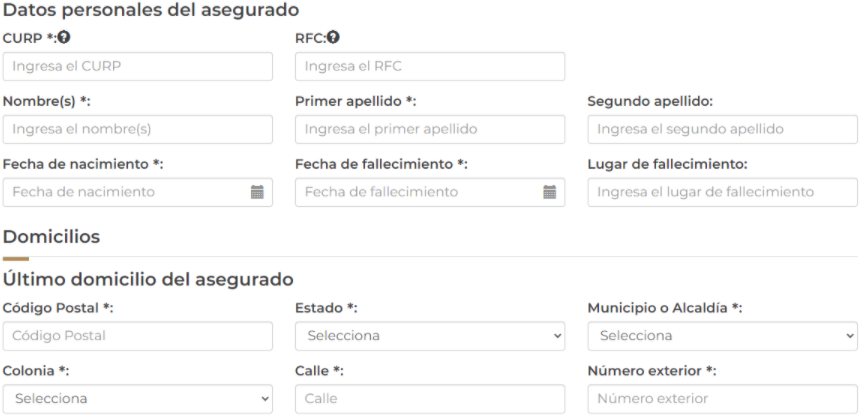Select the Primer apellido field

point(430,130)
